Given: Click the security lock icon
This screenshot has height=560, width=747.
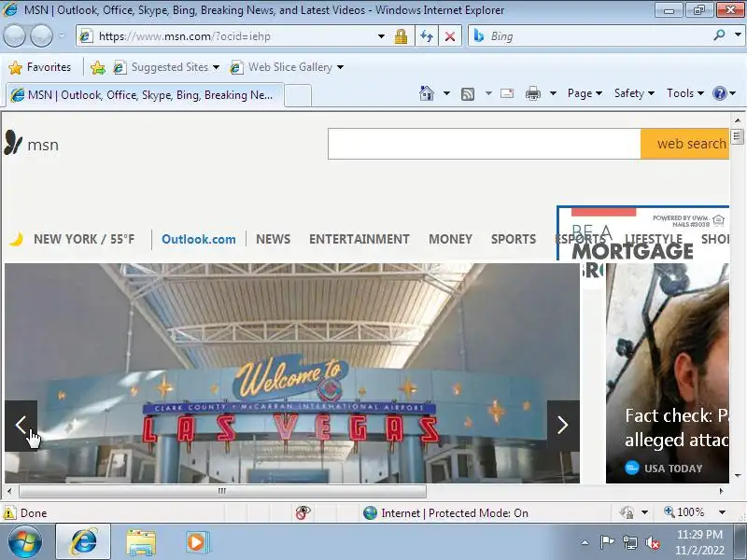Looking at the screenshot, I should click(x=401, y=36).
